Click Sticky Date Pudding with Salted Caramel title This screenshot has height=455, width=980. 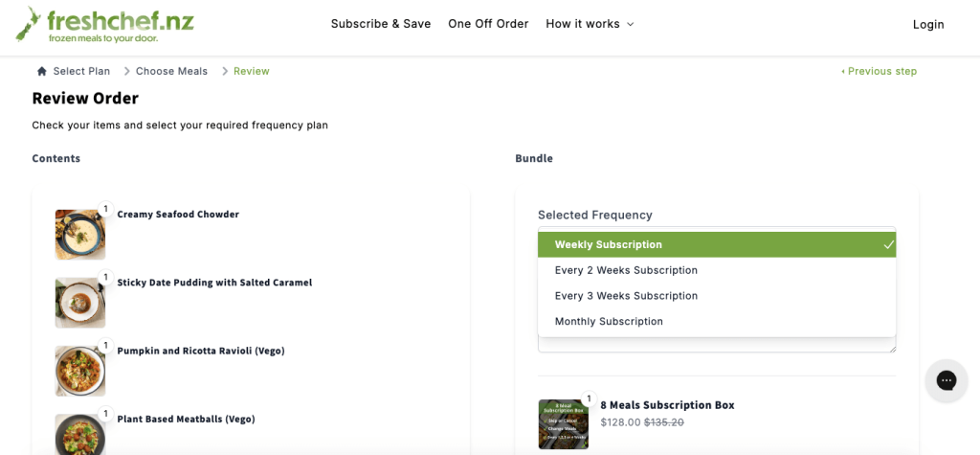[214, 283]
